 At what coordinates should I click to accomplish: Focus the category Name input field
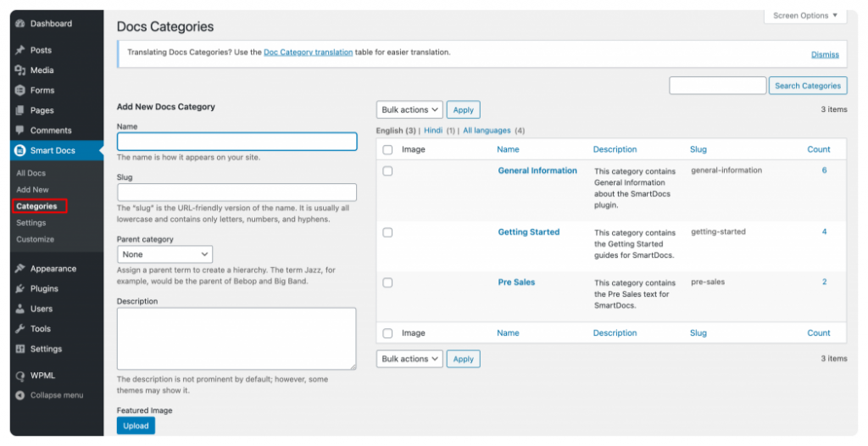pyautogui.click(x=237, y=142)
